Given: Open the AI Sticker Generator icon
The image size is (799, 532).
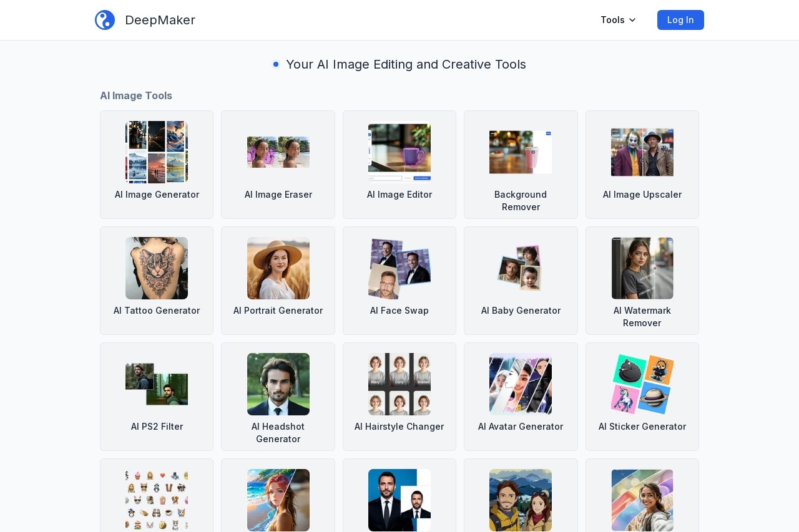Looking at the screenshot, I should pos(642,384).
